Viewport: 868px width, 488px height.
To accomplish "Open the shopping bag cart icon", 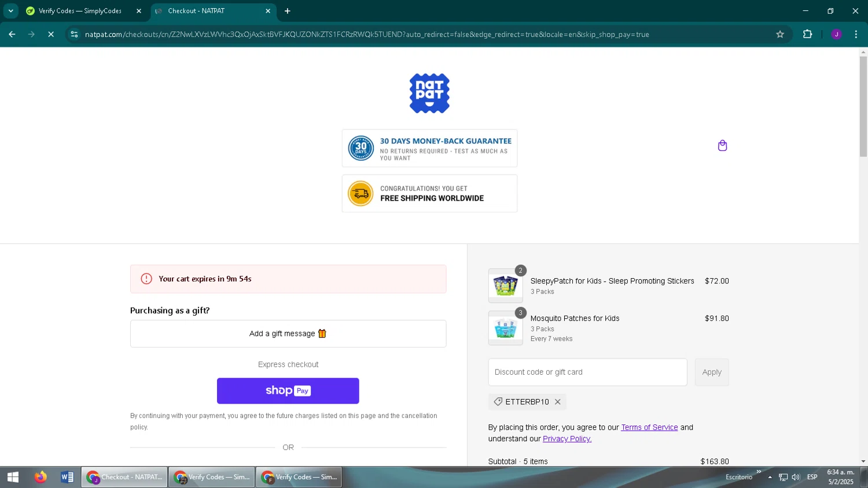I will [722, 146].
